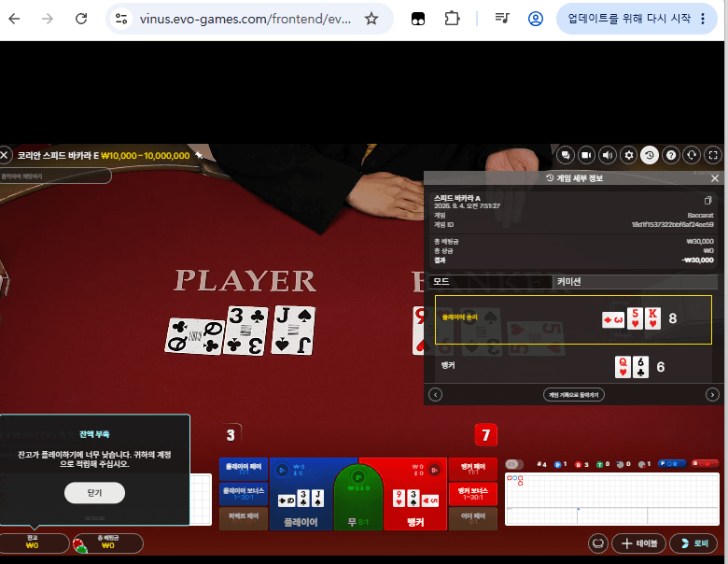Toggle the video camera icon
This screenshot has height=564, width=728.
[x=586, y=155]
